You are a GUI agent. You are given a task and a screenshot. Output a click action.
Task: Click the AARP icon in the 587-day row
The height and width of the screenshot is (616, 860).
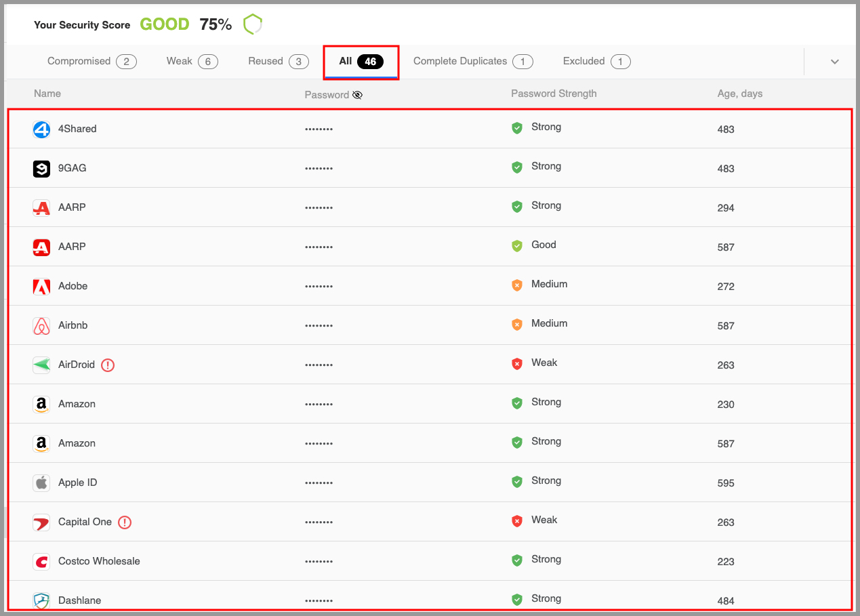[x=41, y=247]
